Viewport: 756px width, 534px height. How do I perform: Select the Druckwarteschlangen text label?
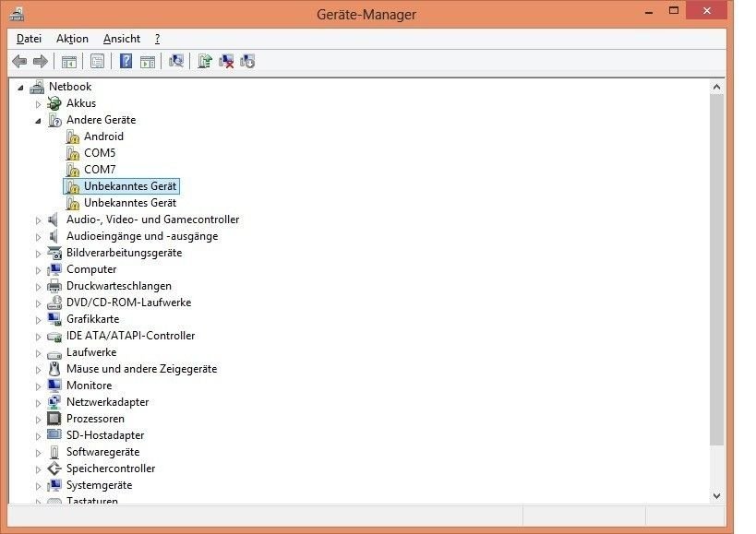(x=118, y=286)
